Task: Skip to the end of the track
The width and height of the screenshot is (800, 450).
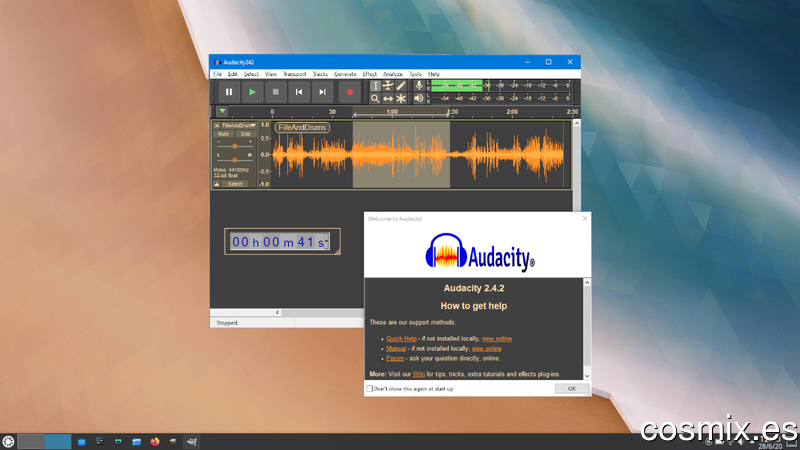Action: coord(322,92)
